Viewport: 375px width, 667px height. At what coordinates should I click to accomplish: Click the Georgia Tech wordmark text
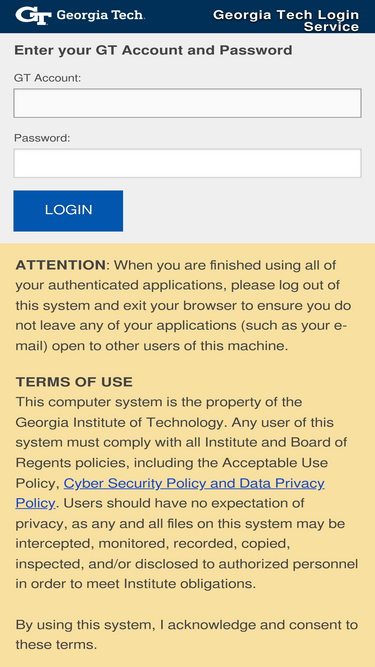pos(100,15)
